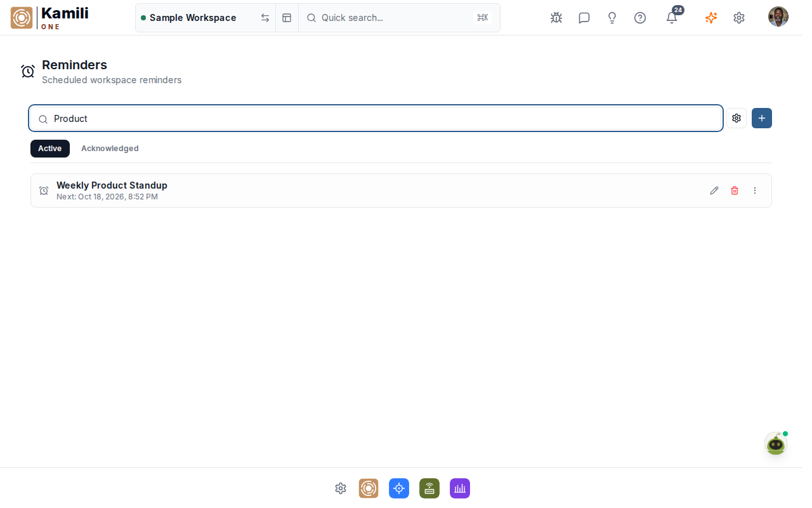Click alarm icon on Weekly Product Standup row
Screen dimensions: 812x508
click(x=44, y=190)
